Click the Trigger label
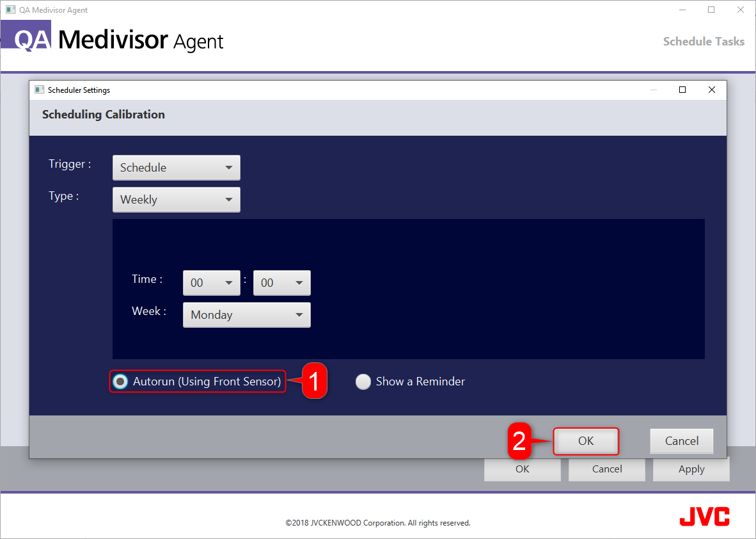The height and width of the screenshot is (539, 756). pos(70,164)
